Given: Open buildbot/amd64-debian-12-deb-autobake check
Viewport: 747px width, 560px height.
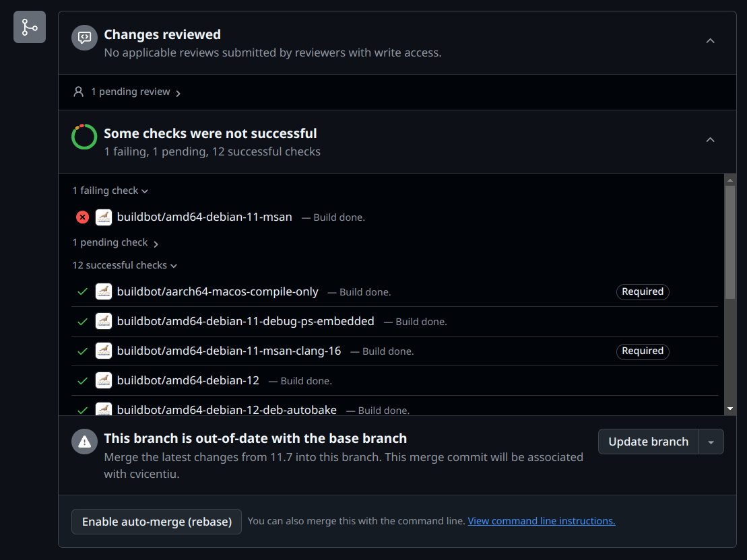Looking at the screenshot, I should coord(227,409).
